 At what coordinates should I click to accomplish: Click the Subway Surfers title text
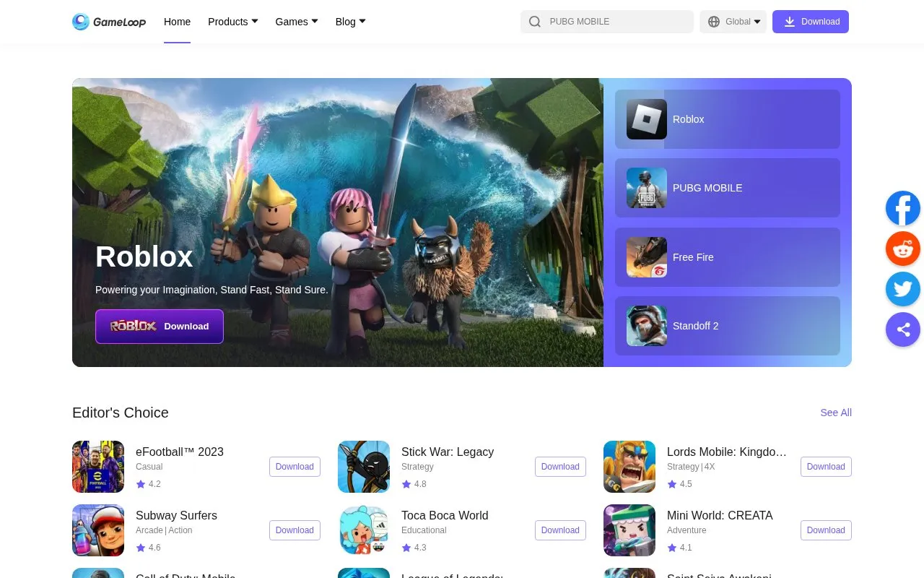[x=176, y=515]
